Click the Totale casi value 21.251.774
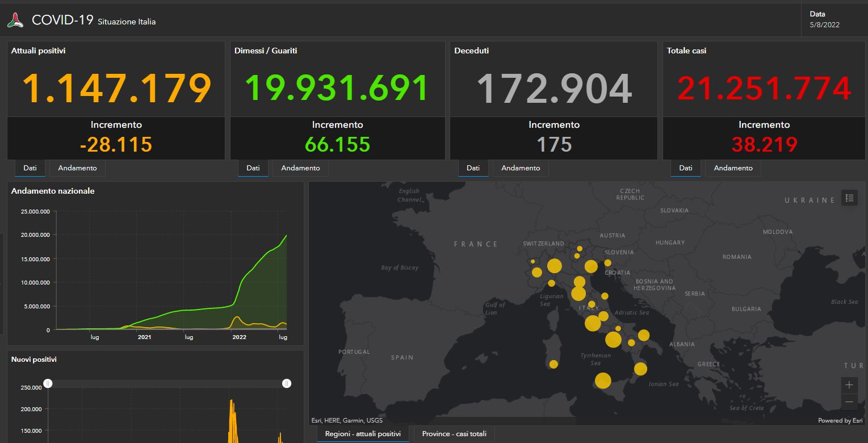This screenshot has height=443, width=868. pos(764,88)
